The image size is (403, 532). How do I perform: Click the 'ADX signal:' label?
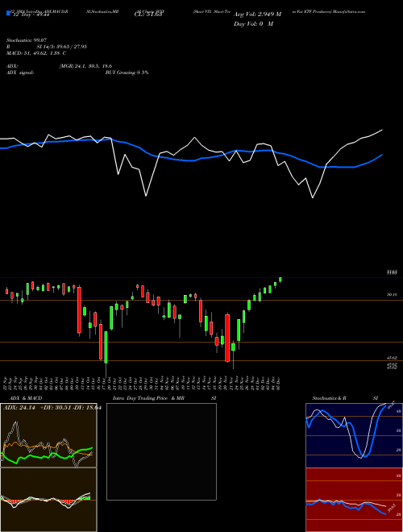pyautogui.click(x=20, y=73)
